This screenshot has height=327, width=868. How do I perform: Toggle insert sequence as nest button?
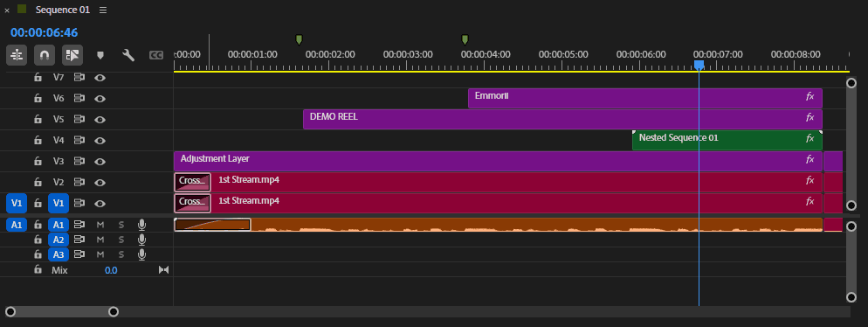(17, 55)
